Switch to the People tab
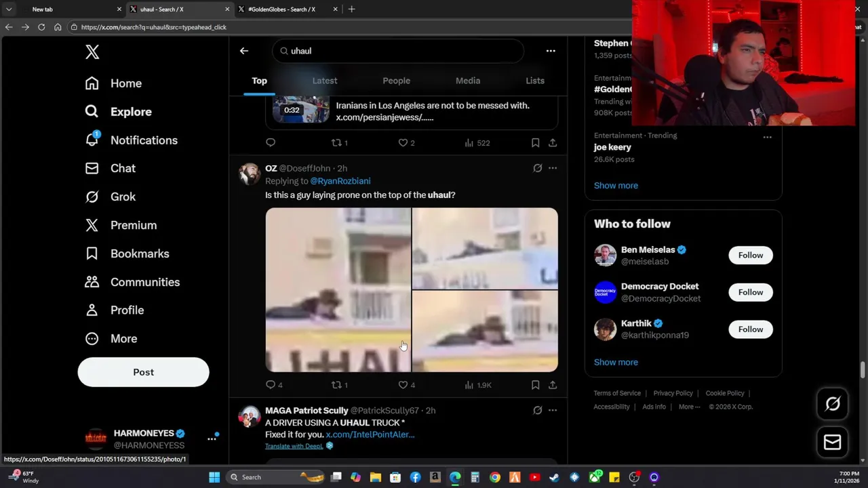 coord(396,81)
